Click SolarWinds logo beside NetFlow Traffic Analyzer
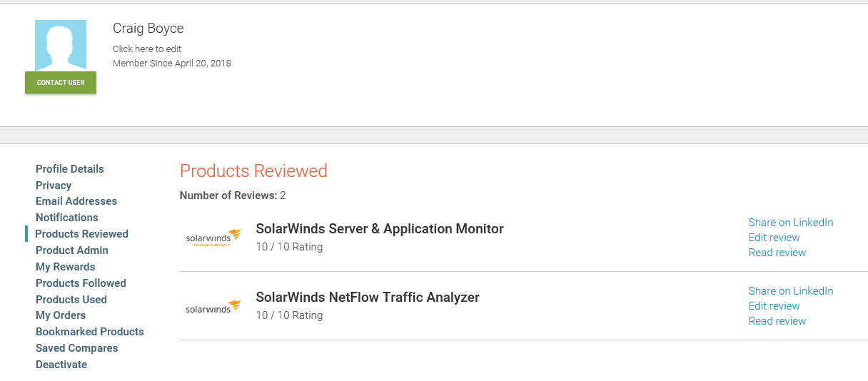The height and width of the screenshot is (381, 868). coord(213,307)
